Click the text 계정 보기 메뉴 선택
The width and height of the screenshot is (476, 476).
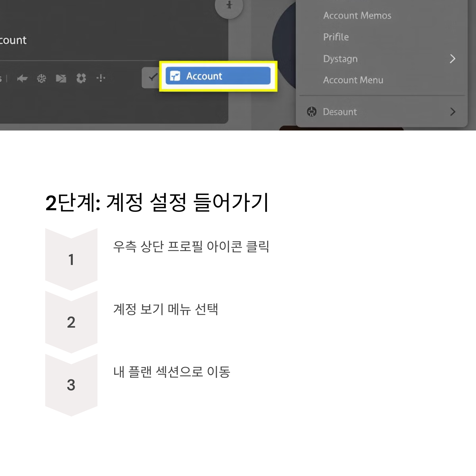[166, 309]
